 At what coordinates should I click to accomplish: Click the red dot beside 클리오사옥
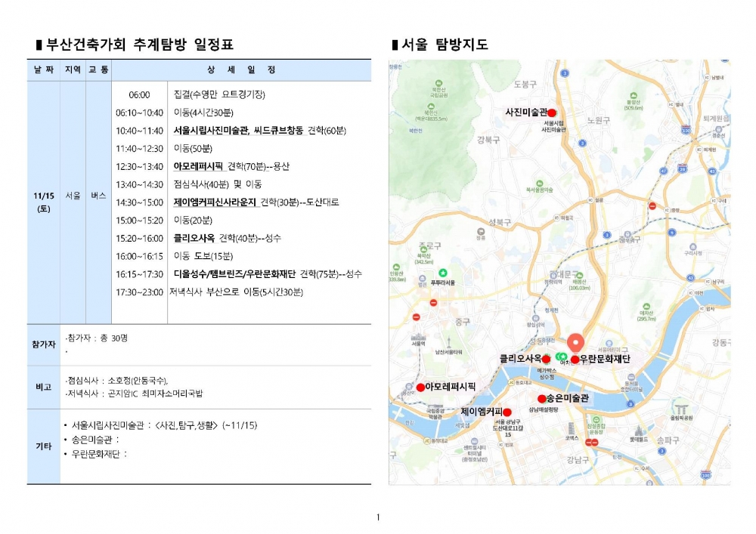click(x=546, y=359)
